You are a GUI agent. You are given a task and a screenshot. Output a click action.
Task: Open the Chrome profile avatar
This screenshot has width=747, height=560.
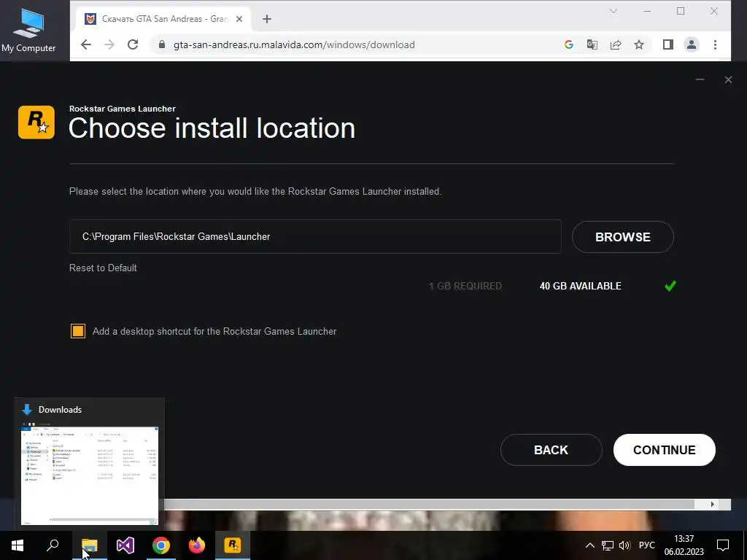point(692,44)
